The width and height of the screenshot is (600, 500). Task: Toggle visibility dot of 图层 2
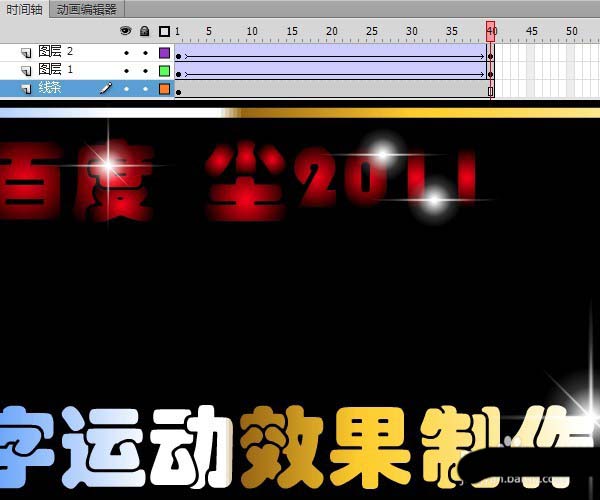[126, 53]
